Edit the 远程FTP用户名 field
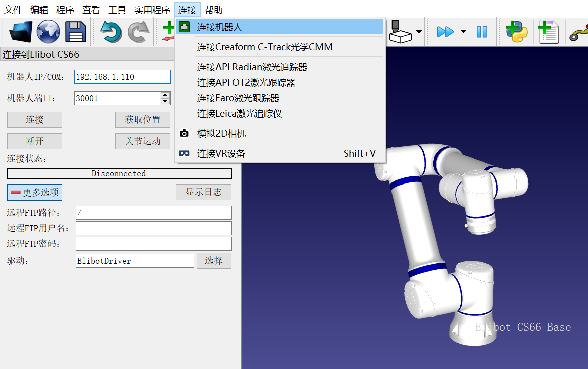 [x=153, y=228]
